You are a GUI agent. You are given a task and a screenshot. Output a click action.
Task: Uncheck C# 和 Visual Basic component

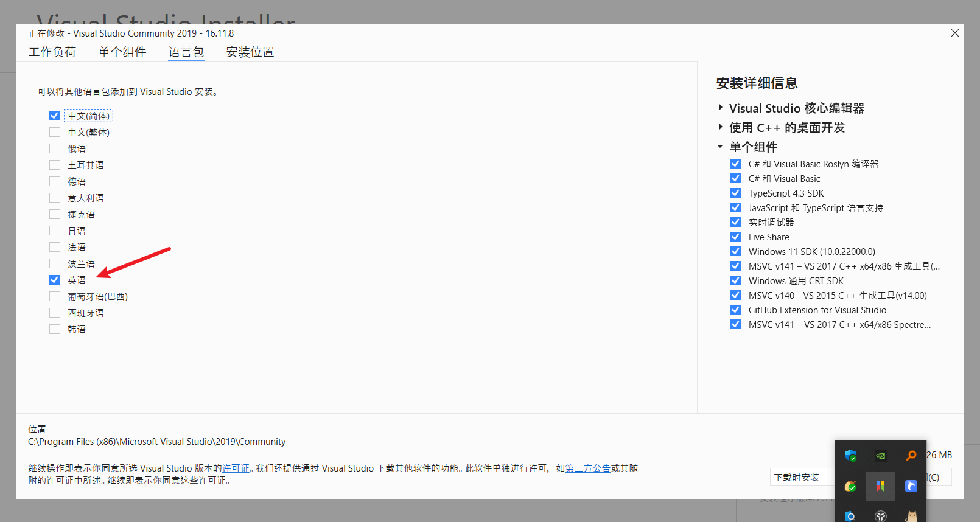(736, 178)
